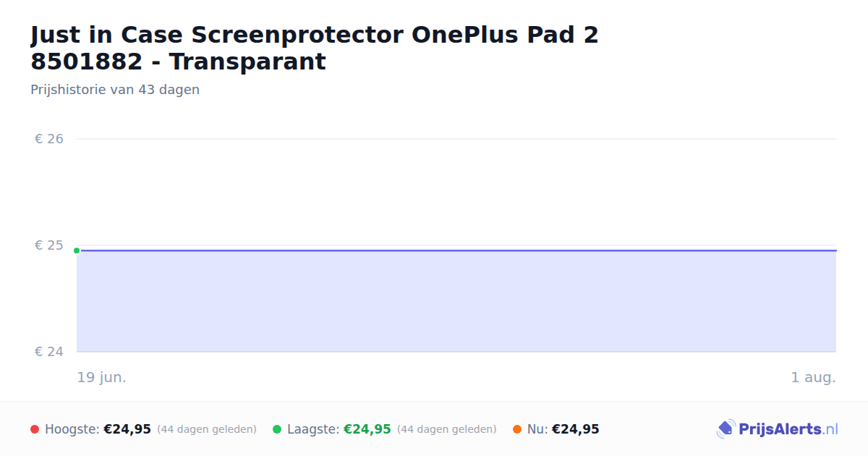Click the 19 jun. date label

coord(102,377)
